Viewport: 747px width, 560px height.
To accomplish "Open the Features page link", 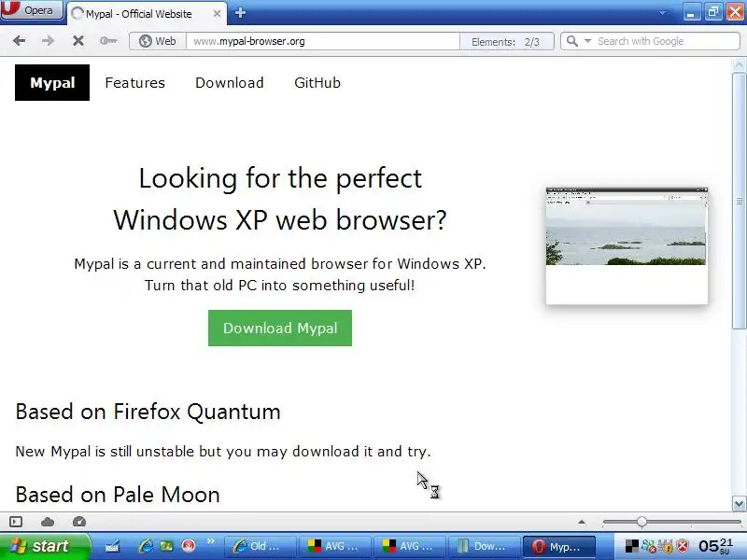I will coord(134,82).
